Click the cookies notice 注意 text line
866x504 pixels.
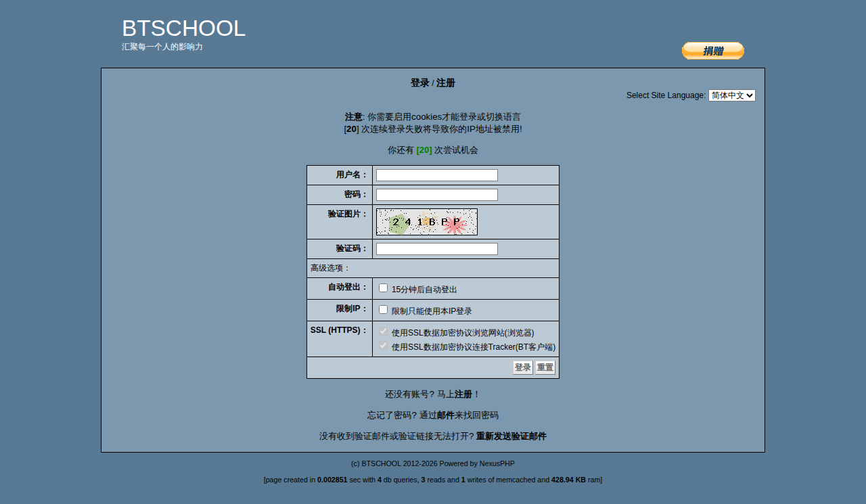(x=433, y=117)
